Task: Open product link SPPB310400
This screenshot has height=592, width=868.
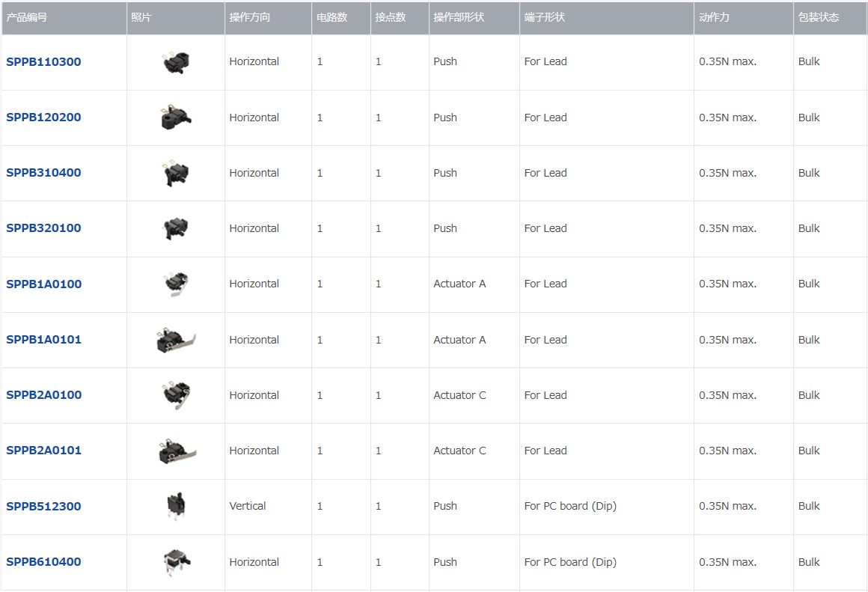Action: (x=43, y=173)
